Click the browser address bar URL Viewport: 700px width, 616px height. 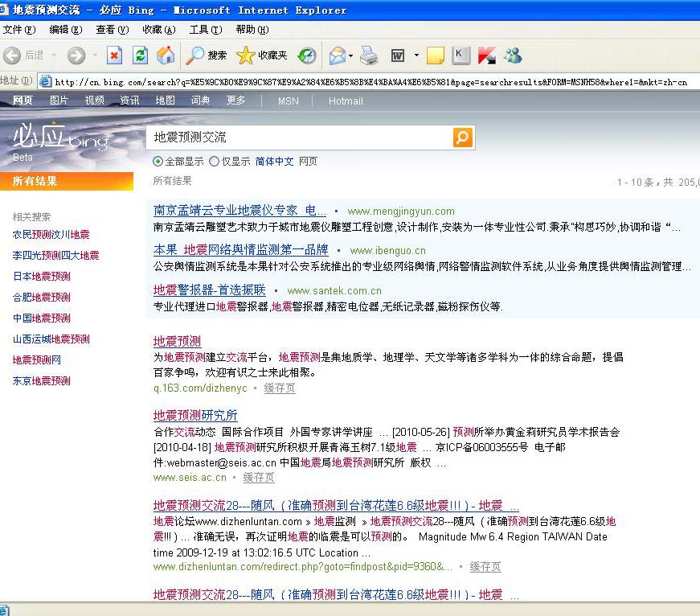(x=370, y=82)
